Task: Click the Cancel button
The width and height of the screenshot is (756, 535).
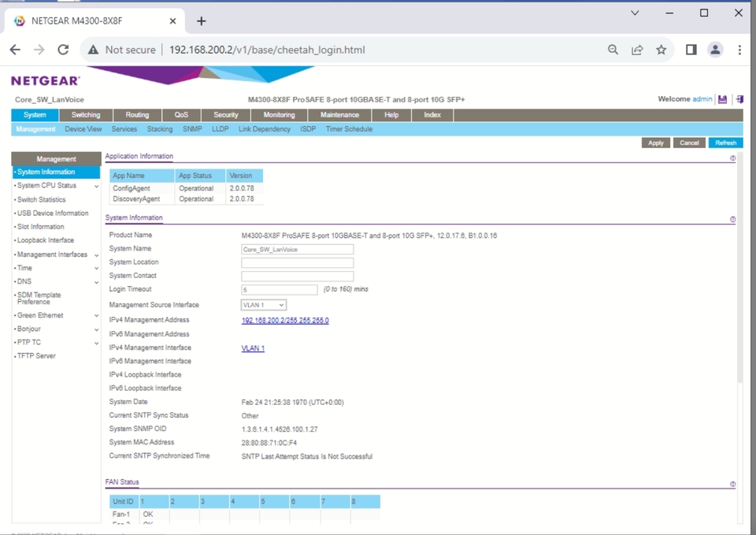Action: coord(690,143)
